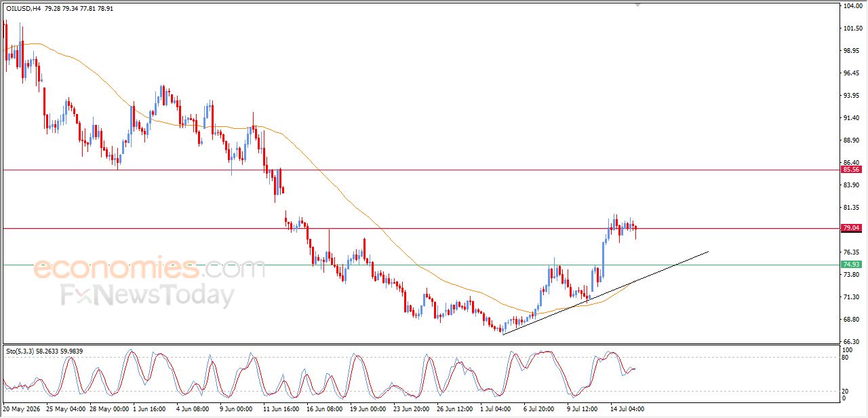This screenshot has height=418, width=868.
Task: Click the 96.45 price axis label
Action: click(852, 73)
